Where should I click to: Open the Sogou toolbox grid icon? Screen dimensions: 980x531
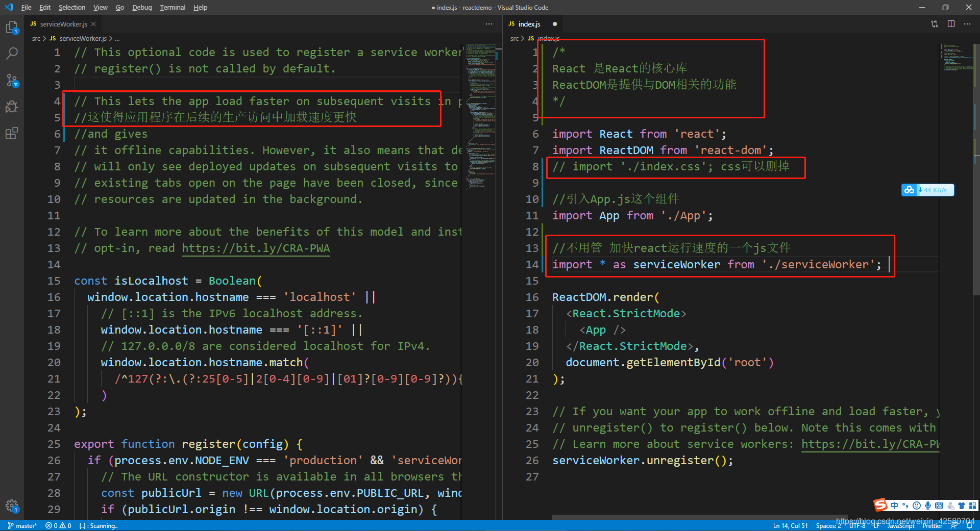point(973,505)
